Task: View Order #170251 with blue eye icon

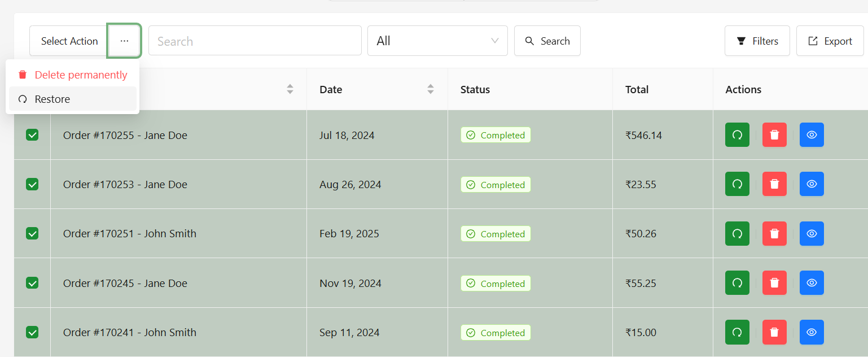Action: click(x=812, y=233)
